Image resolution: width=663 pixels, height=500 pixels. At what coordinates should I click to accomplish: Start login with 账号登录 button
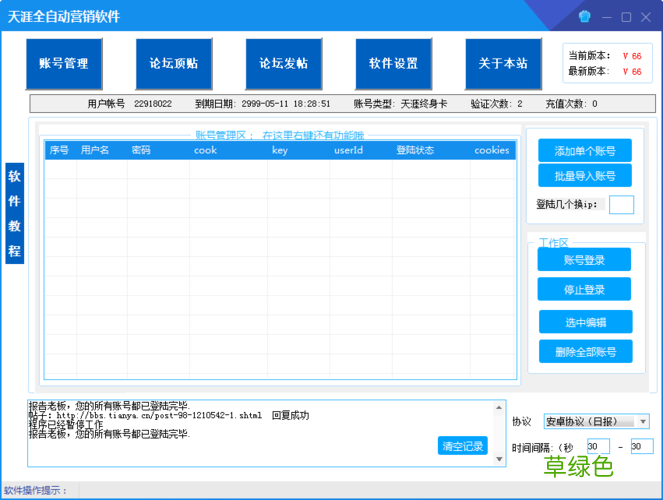pos(585,260)
